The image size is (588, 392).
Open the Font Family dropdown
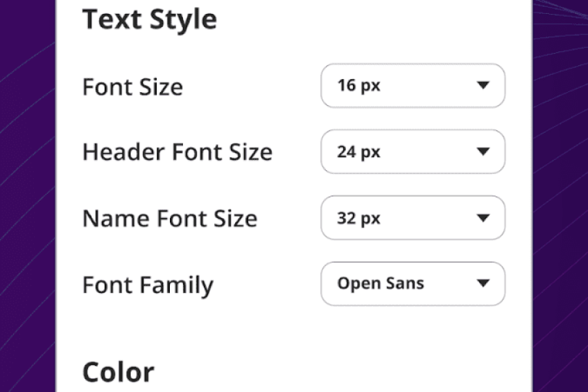[x=413, y=284]
